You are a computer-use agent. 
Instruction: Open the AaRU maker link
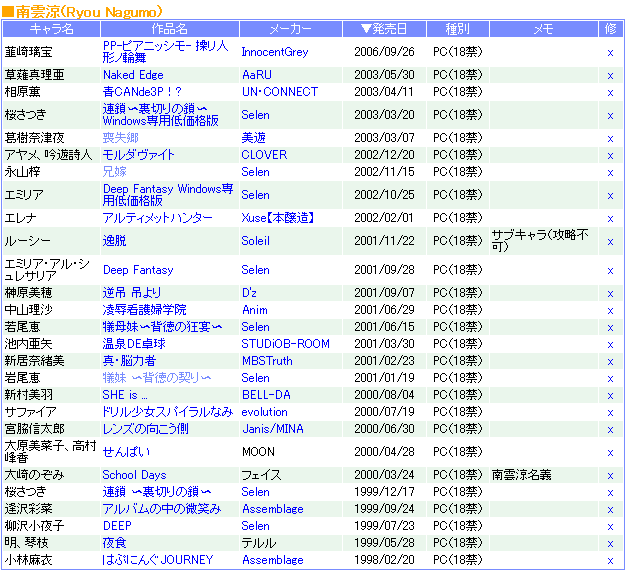(x=257, y=75)
